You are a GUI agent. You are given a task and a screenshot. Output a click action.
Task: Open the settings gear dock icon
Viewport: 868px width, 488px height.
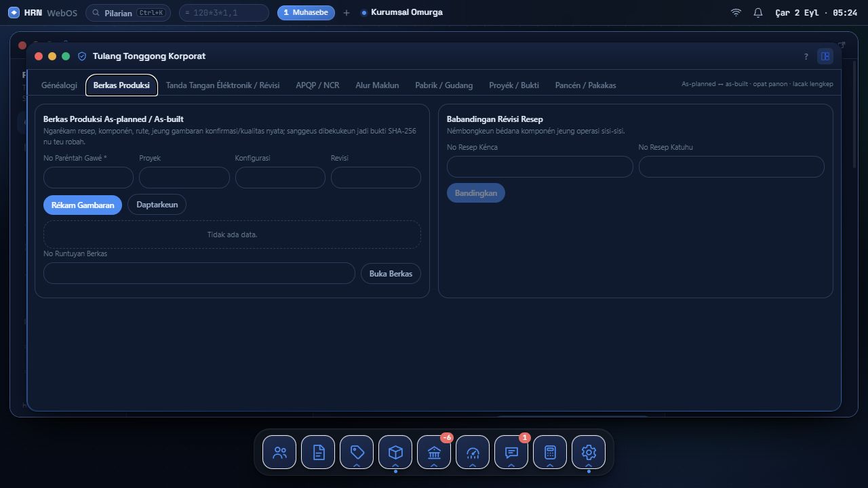pos(589,452)
